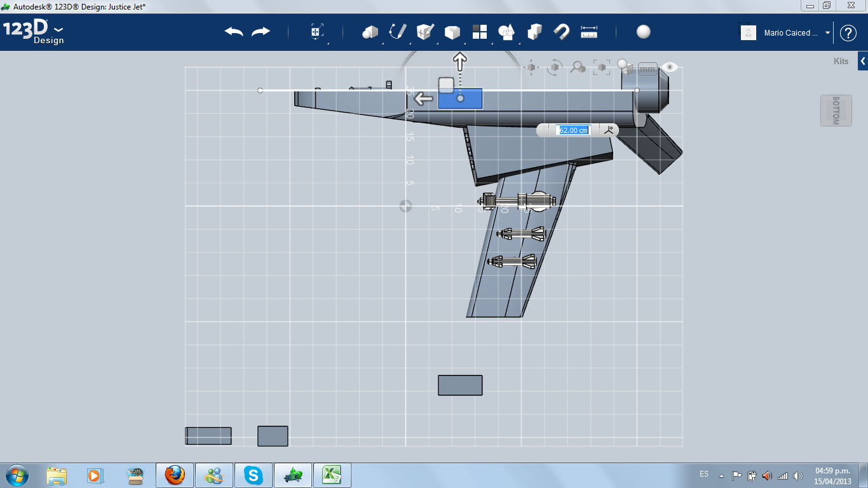Image resolution: width=868 pixels, height=488 pixels.
Task: Open the Pattern tool
Action: point(479,32)
